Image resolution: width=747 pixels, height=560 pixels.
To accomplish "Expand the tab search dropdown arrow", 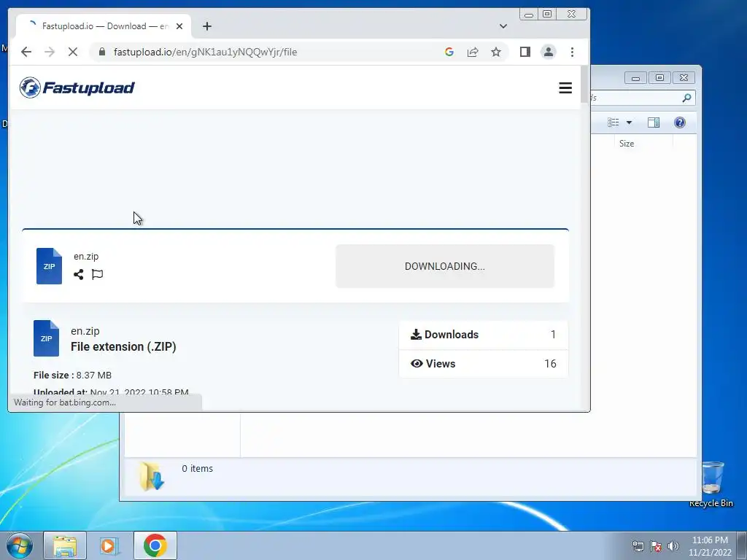I will click(503, 26).
